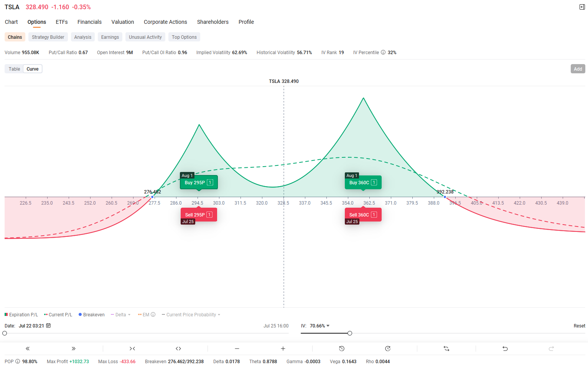The height and width of the screenshot is (367, 588).
Task: Collapse the side panel using the top-right icon
Action: pyautogui.click(x=582, y=7)
